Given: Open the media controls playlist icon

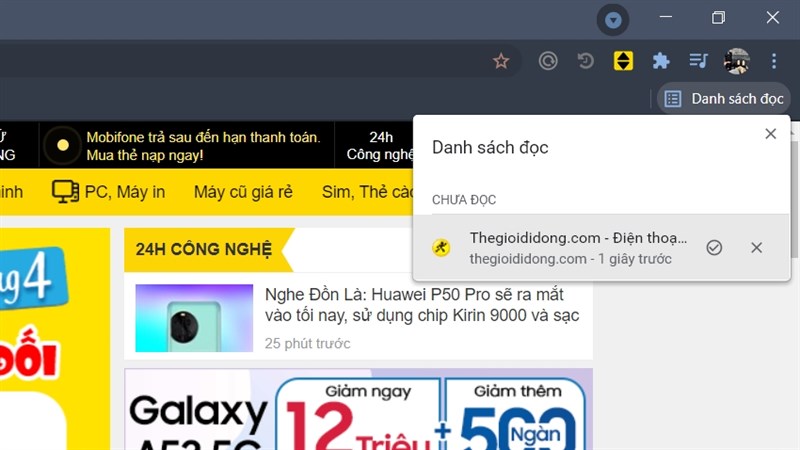Looking at the screenshot, I should (698, 61).
